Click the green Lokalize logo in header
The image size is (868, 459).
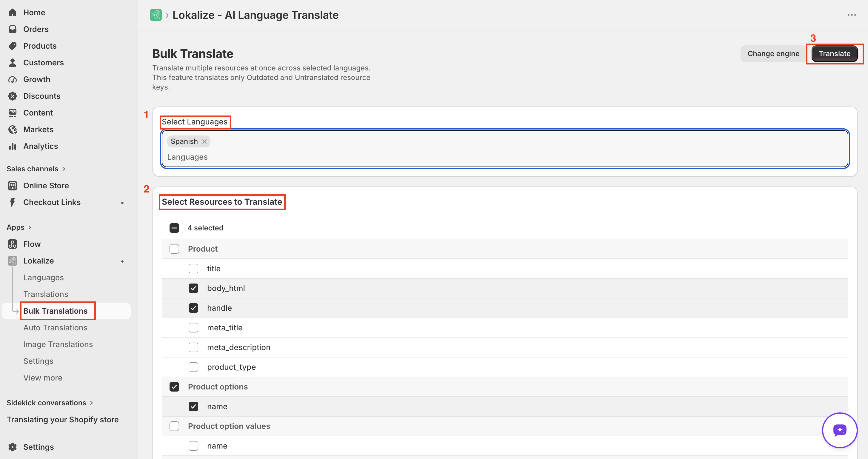(156, 15)
